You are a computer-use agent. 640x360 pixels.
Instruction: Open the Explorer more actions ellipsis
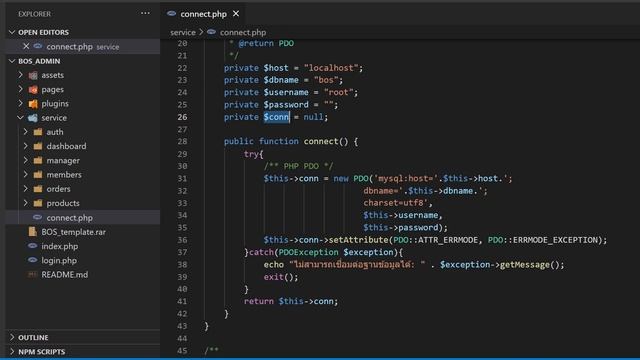pos(145,13)
